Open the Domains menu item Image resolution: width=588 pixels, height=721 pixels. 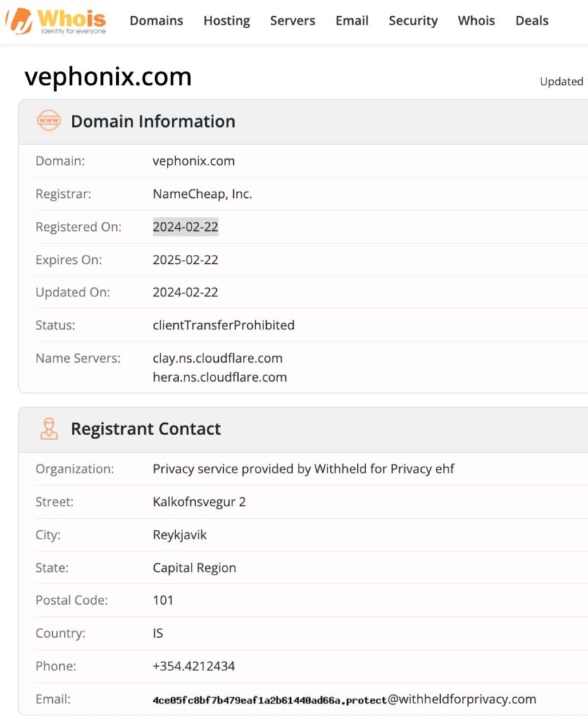(156, 20)
